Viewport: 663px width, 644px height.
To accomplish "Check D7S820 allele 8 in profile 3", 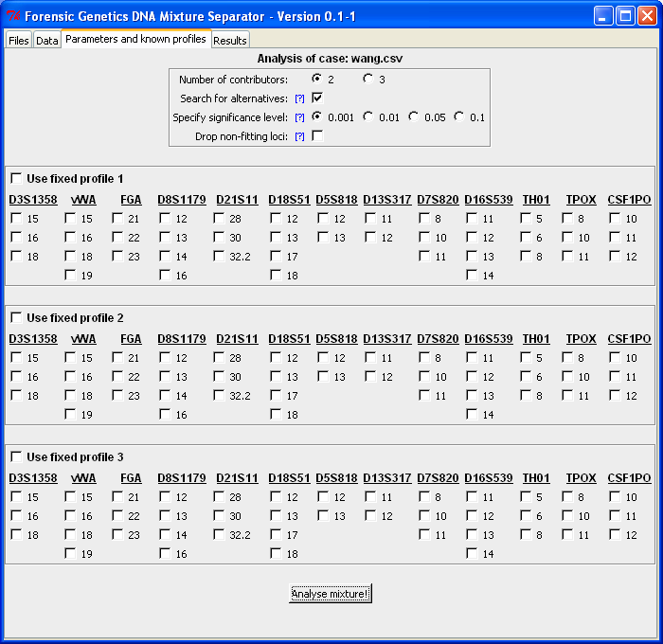I will (425, 496).
